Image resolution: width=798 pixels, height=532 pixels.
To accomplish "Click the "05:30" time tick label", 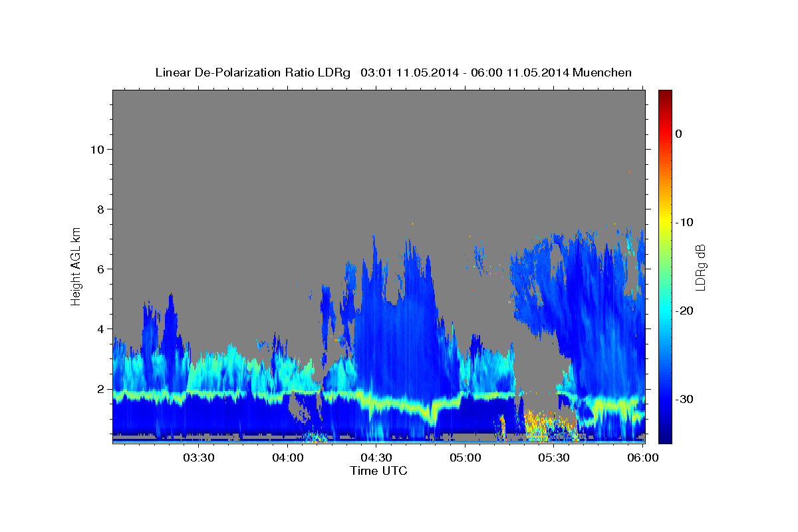I will tap(553, 458).
